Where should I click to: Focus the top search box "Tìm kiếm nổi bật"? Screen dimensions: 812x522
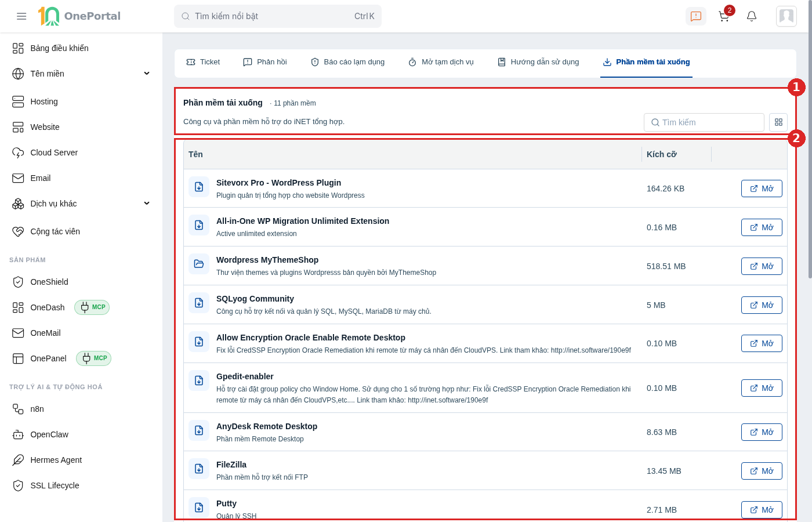click(278, 16)
